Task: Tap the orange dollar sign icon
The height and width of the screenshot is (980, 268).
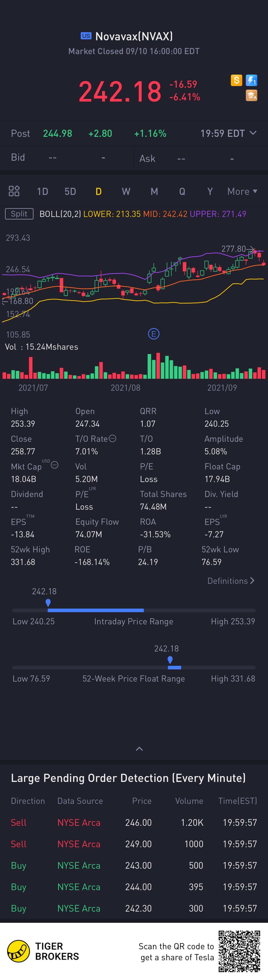Action: pos(236,80)
